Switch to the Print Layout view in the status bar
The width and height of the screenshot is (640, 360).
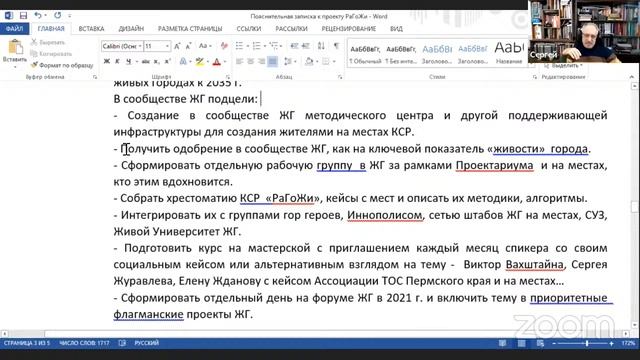[522, 343]
